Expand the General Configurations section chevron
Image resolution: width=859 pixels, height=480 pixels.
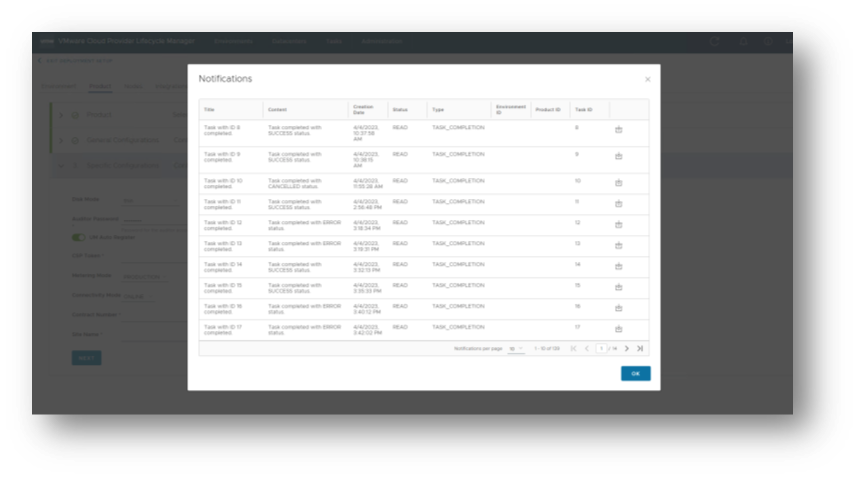61,140
